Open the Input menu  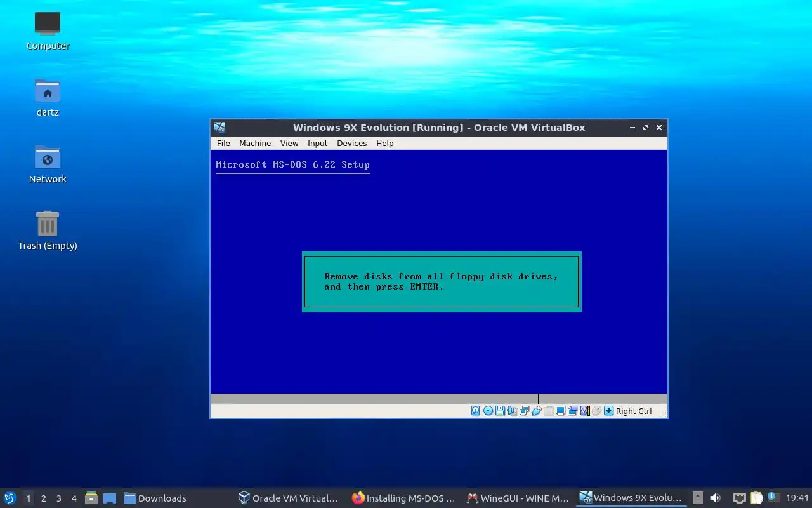click(x=317, y=144)
